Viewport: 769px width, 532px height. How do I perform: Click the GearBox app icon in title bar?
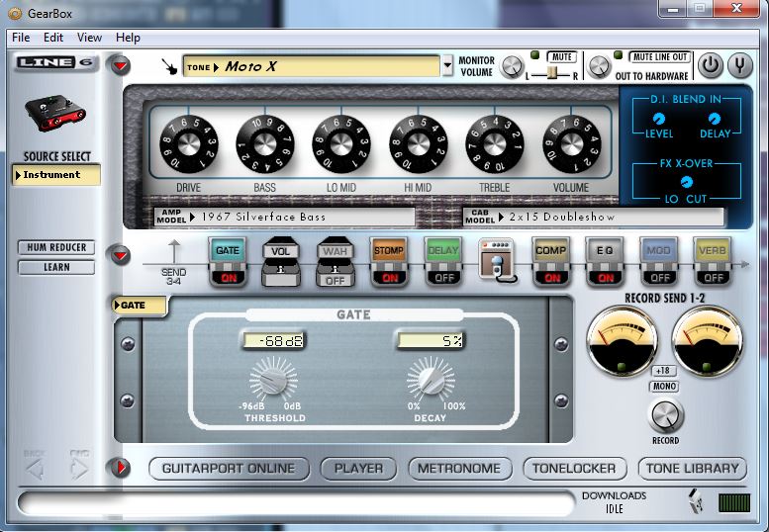[15, 13]
